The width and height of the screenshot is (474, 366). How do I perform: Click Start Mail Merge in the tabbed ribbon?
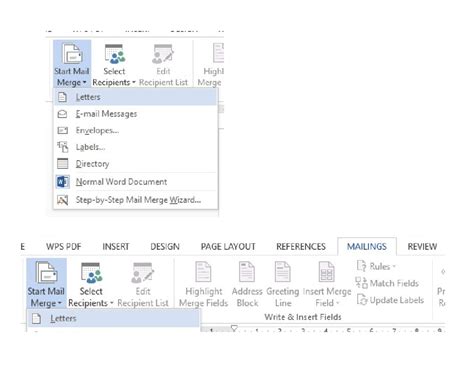click(46, 283)
